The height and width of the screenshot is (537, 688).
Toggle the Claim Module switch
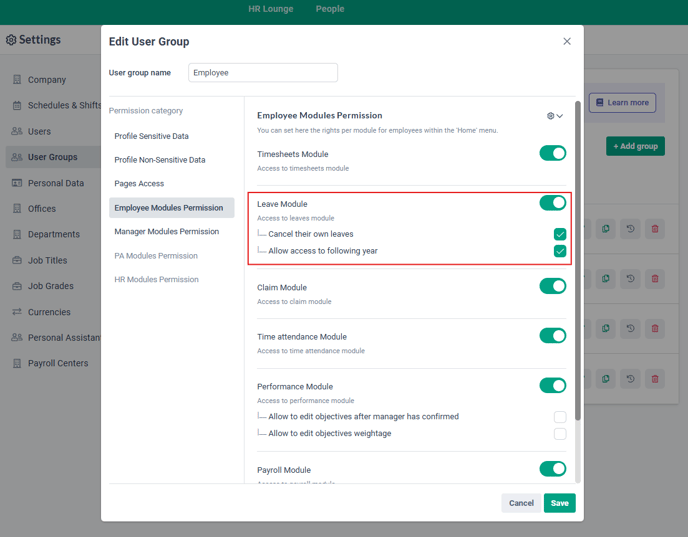[x=552, y=286]
